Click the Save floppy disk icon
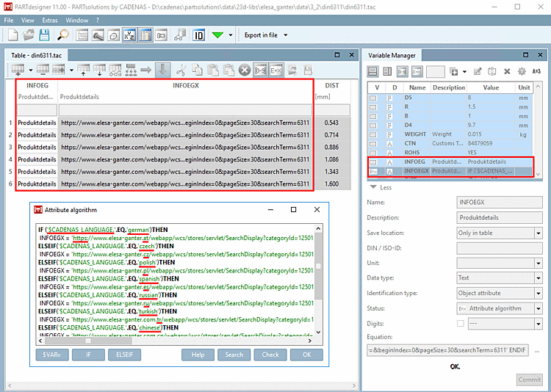Image resolution: width=551 pixels, height=392 pixels. pos(45,35)
